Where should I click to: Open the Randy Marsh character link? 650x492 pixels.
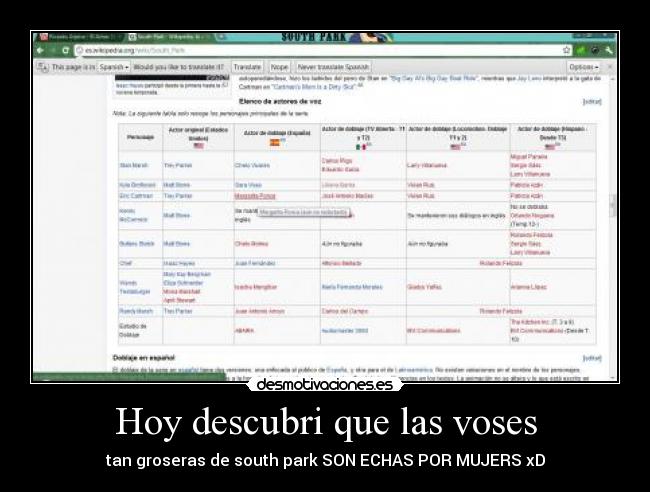pyautogui.click(x=136, y=311)
